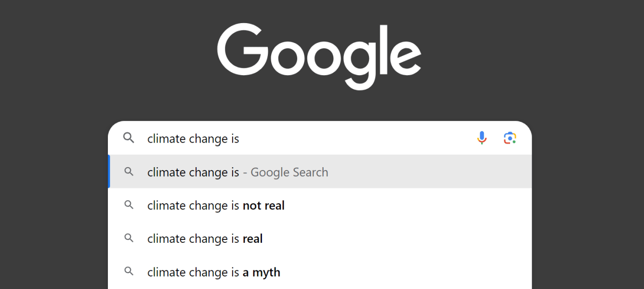Click the Google logo
This screenshot has width=644, height=289.
(319, 55)
